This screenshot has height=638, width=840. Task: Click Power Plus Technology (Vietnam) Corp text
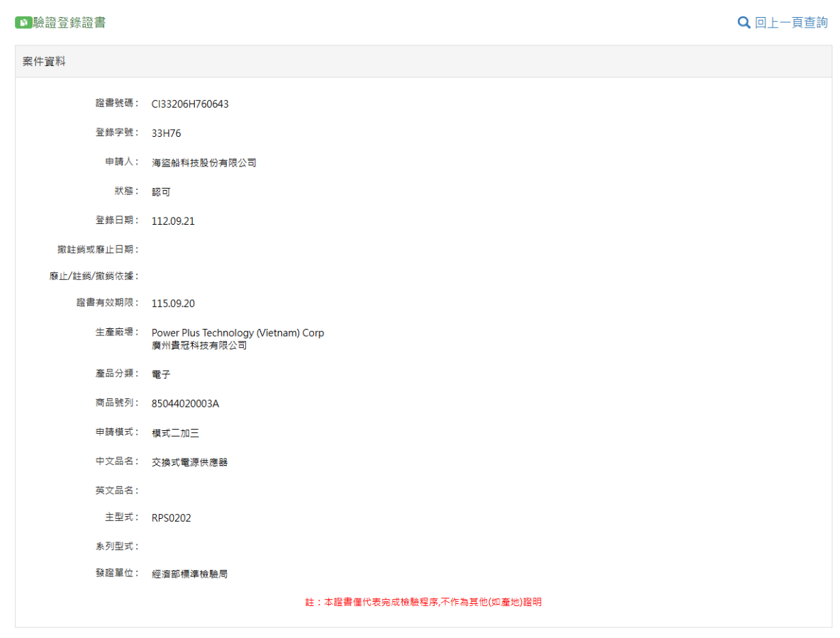237,332
